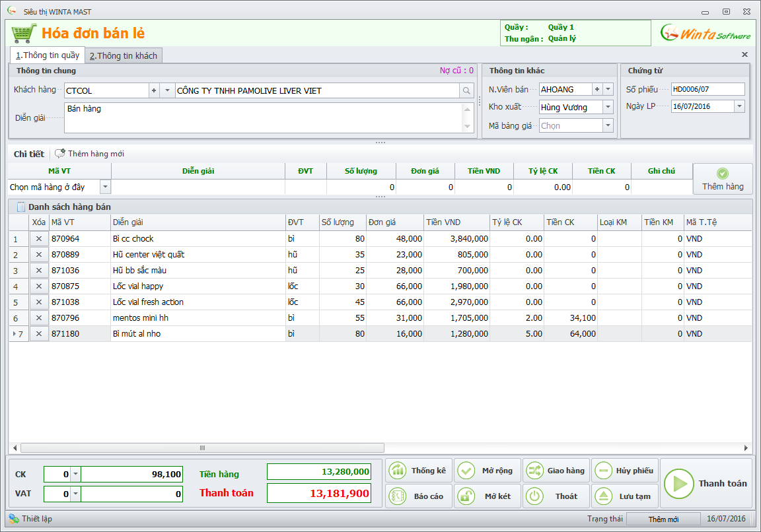Click Tiền hàng total 13,280,000
Image resolution: width=761 pixels, height=532 pixels.
pyautogui.click(x=319, y=471)
